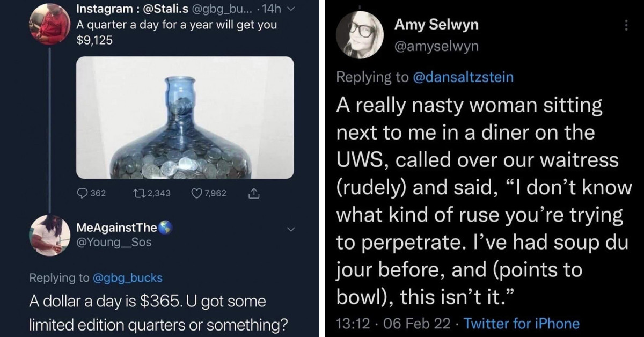
Task: Open the coin-filled jug image
Action: click(185, 118)
